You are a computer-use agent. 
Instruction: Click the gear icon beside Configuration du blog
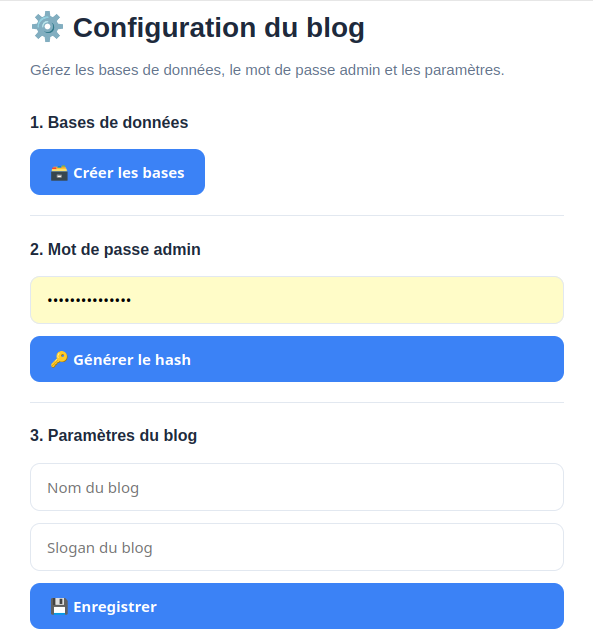point(47,27)
